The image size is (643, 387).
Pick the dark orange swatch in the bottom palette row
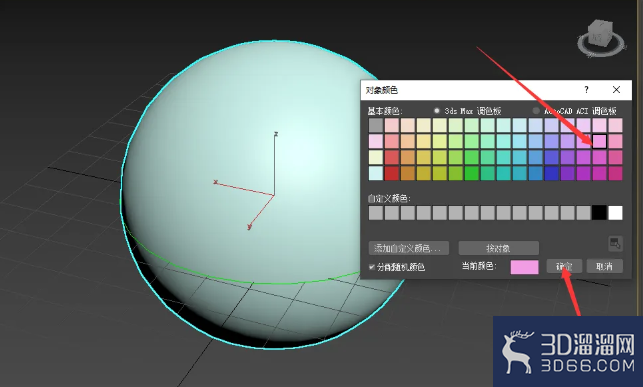[x=408, y=173]
